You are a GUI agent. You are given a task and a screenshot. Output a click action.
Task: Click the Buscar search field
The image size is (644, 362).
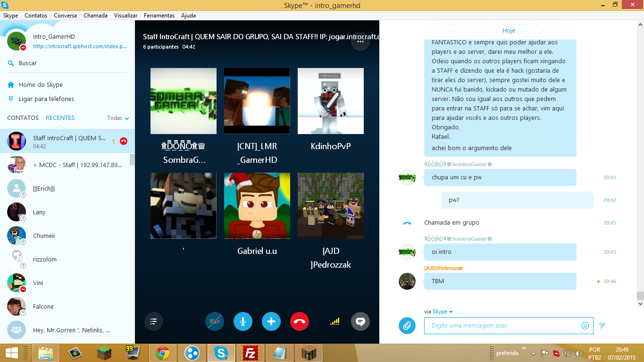67,63
